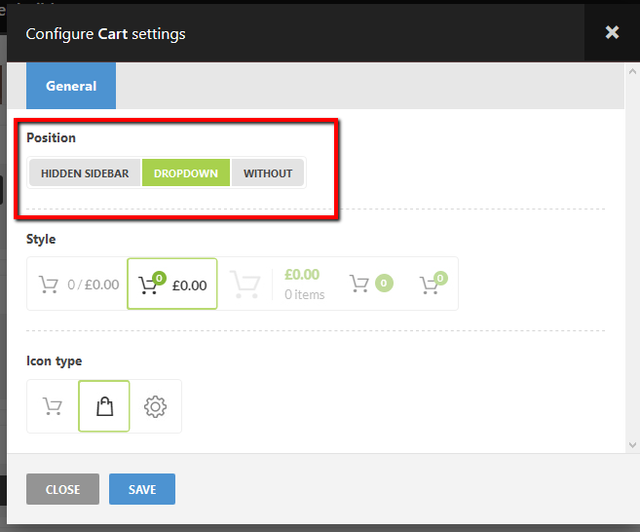
Task: Click the 'Position' label
Action: (51, 138)
